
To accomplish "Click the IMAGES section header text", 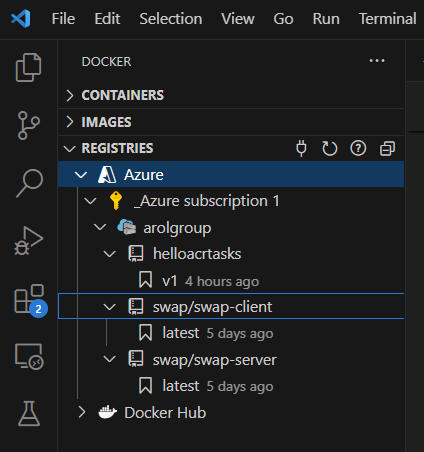I will click(x=106, y=122).
